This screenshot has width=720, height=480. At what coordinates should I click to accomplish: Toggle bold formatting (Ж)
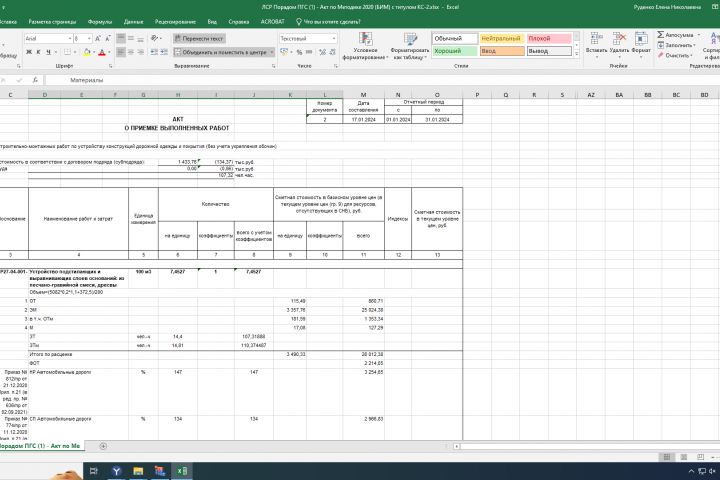[29, 52]
